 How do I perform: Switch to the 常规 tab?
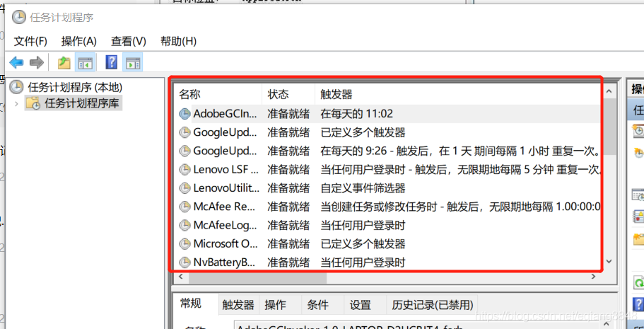(191, 304)
